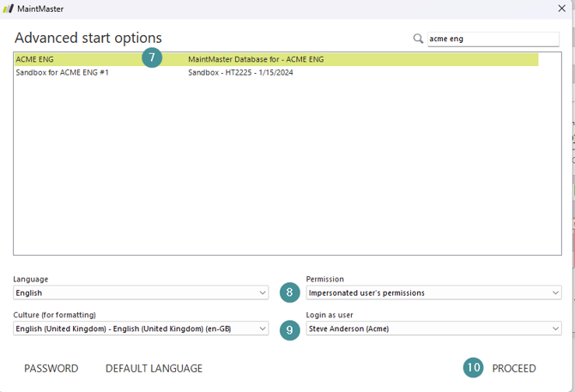This screenshot has height=392, width=575.
Task: Select 'Sandbox for ACME ENG #1' row
Action: (276, 73)
